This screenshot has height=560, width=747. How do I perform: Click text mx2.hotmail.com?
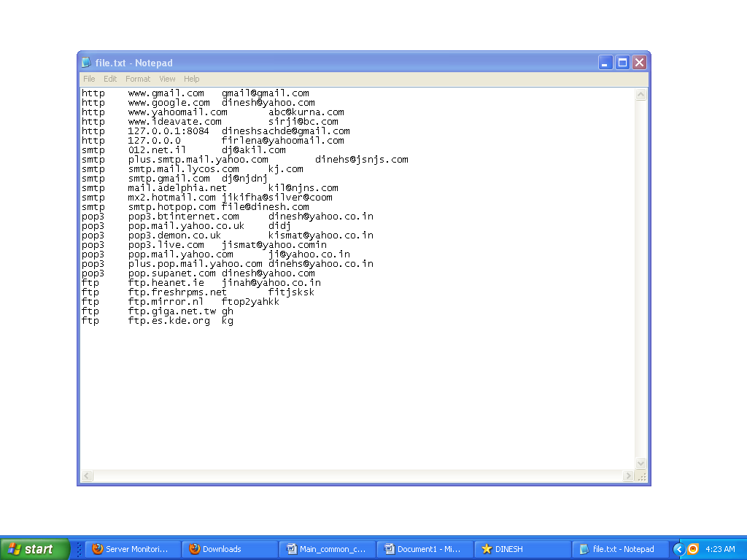tap(172, 198)
